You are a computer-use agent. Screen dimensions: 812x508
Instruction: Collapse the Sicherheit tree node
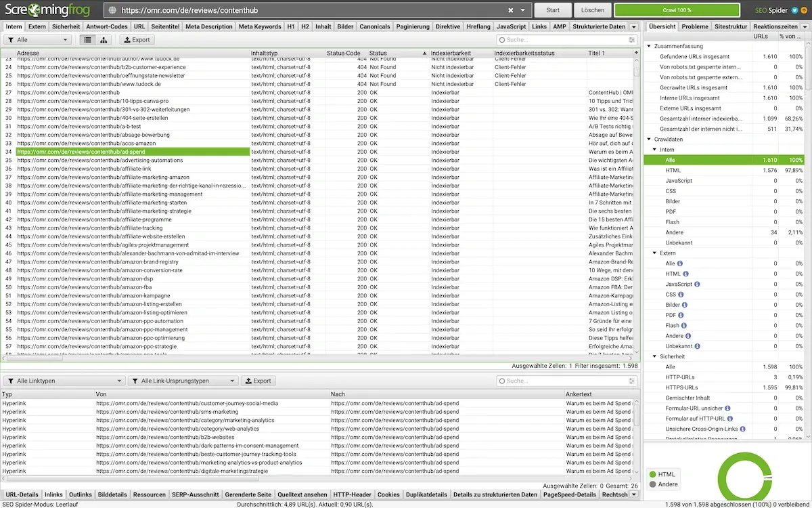point(655,356)
